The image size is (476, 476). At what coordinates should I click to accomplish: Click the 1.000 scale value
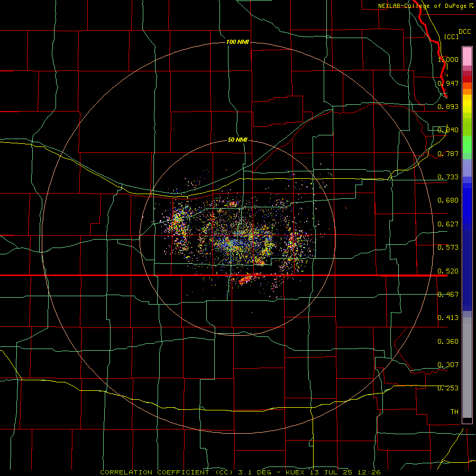point(448,59)
